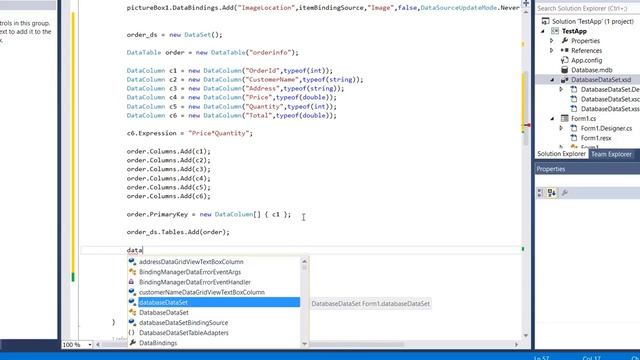Switch to Team Explorer tab
640x360 pixels.
(x=611, y=154)
